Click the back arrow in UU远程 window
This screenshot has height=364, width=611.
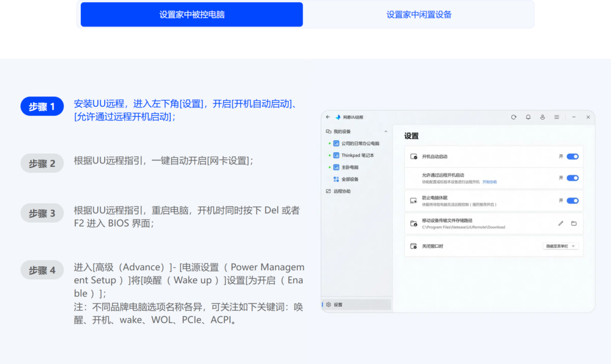[x=328, y=117]
